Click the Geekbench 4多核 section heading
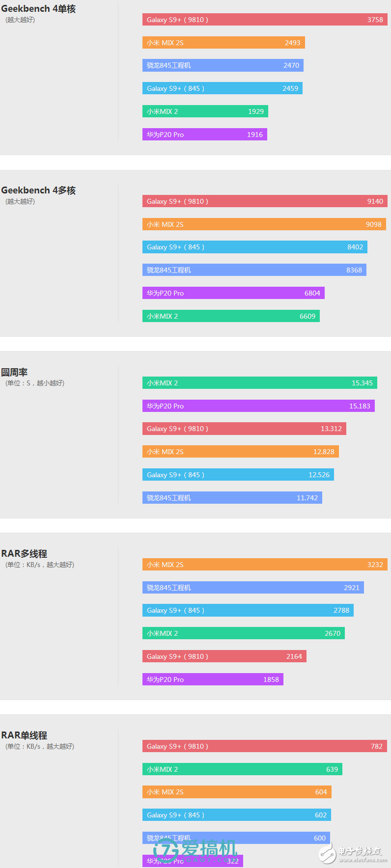The height and width of the screenshot is (868, 391). click(38, 190)
